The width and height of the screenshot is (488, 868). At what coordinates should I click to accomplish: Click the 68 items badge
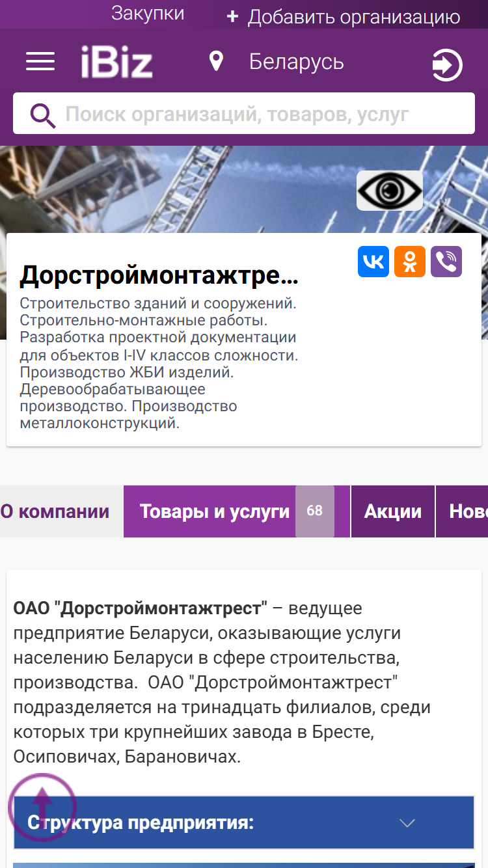point(315,511)
